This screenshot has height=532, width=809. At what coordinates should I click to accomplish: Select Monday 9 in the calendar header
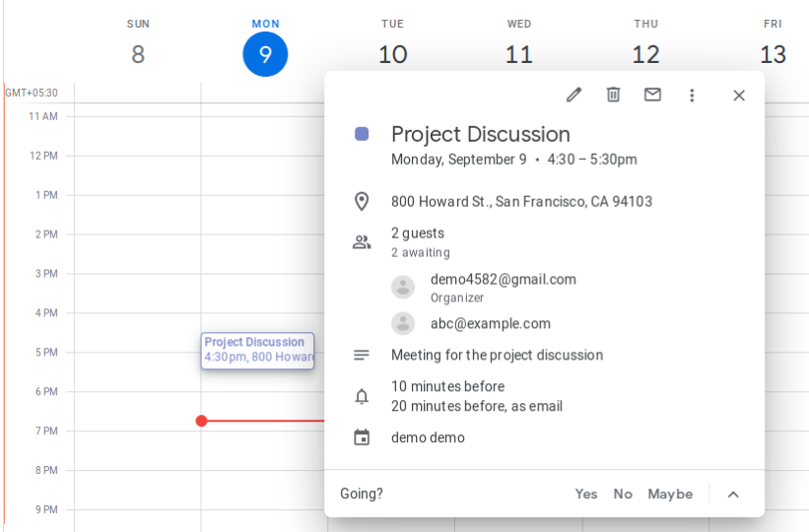click(x=265, y=54)
